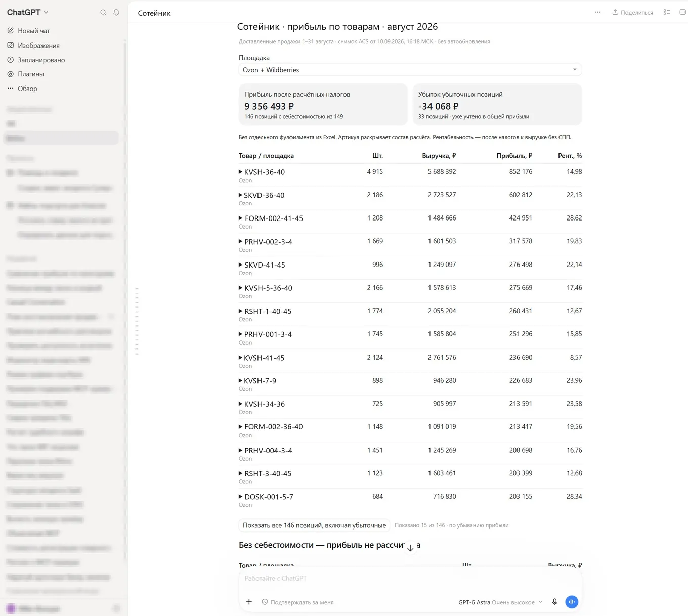688x616 pixels.
Task: Toggle the Подтверждать за меня option
Action: tap(297, 602)
